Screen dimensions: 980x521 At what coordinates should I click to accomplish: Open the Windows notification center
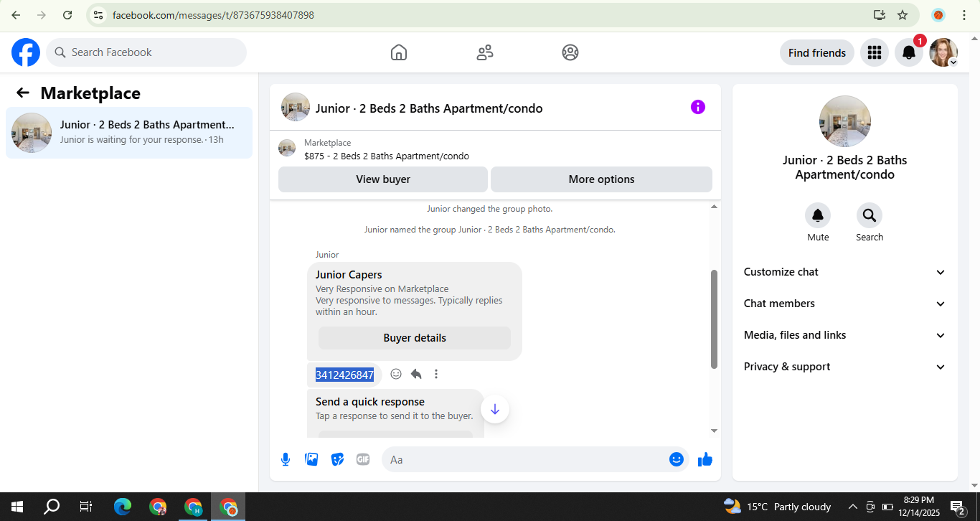(x=958, y=507)
